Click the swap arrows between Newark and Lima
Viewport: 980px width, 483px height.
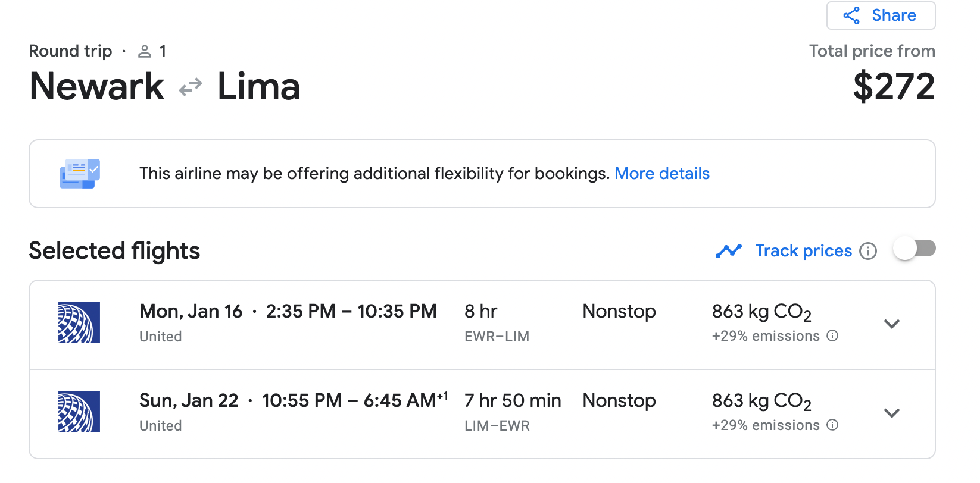[189, 87]
